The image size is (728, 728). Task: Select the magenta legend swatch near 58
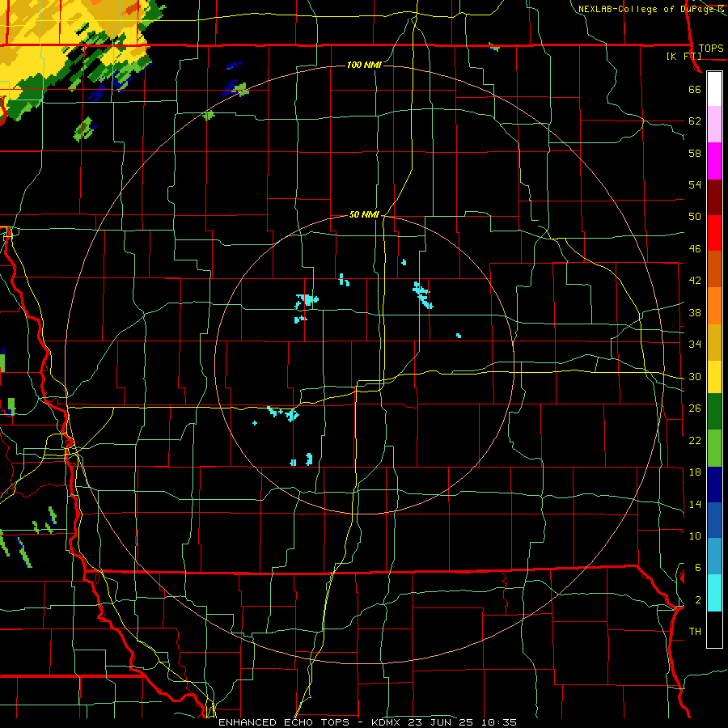point(714,161)
